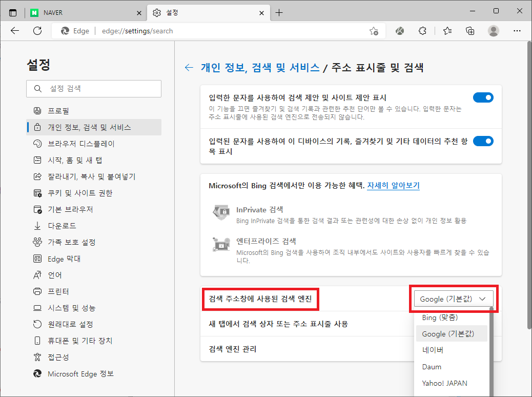Click the magnifier icon in 설정 검색 box

[x=37, y=89]
